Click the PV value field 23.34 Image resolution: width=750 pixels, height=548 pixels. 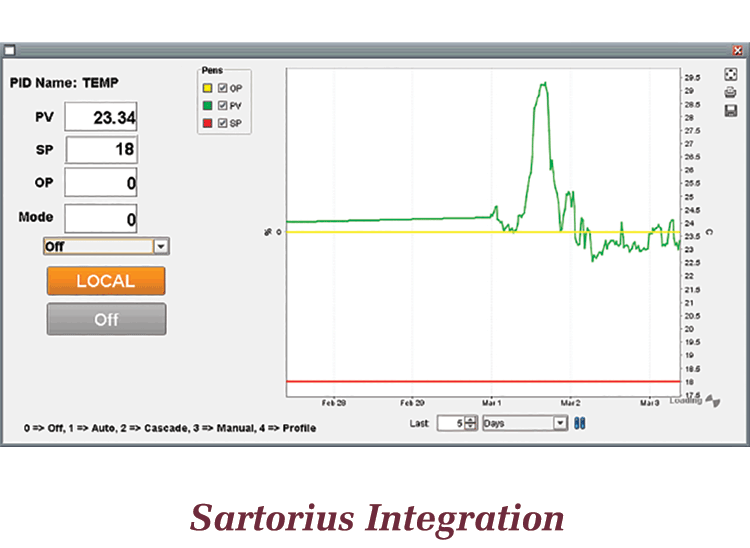[101, 117]
